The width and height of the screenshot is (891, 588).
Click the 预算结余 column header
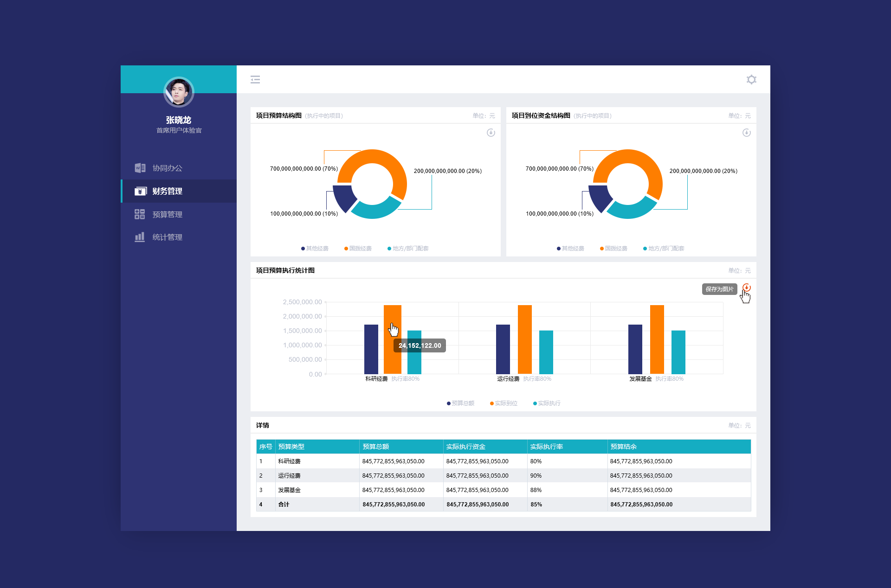[679, 447]
